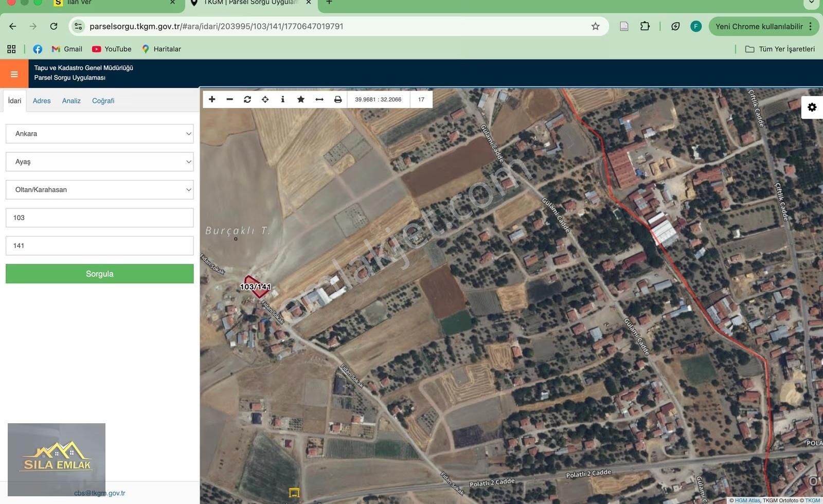Select the parcel number field showing 141
This screenshot has height=504, width=823.
(x=99, y=245)
